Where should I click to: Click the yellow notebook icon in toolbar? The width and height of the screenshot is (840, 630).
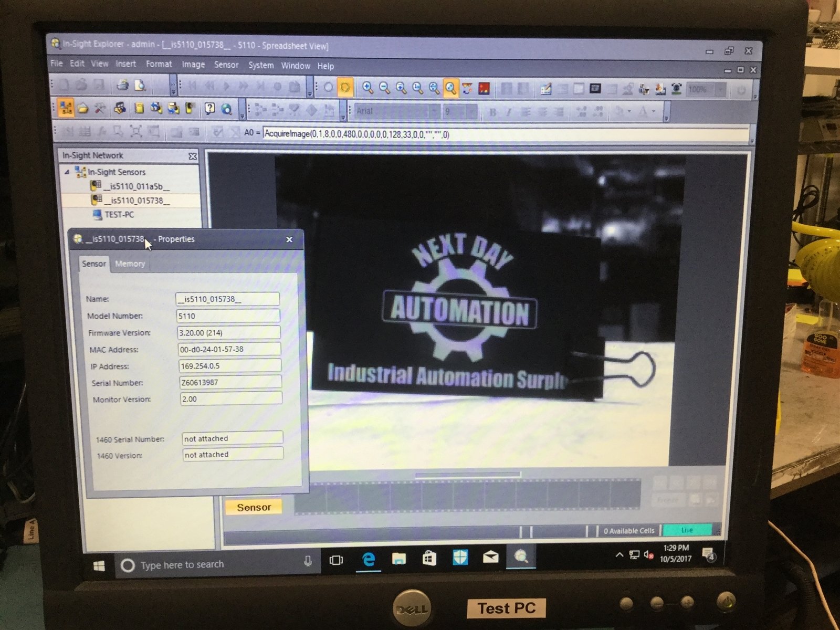click(139, 108)
